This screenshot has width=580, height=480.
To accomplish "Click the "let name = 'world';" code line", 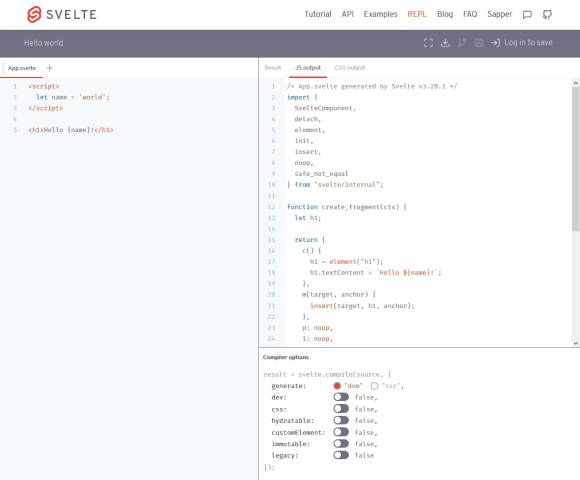I will click(x=72, y=97).
